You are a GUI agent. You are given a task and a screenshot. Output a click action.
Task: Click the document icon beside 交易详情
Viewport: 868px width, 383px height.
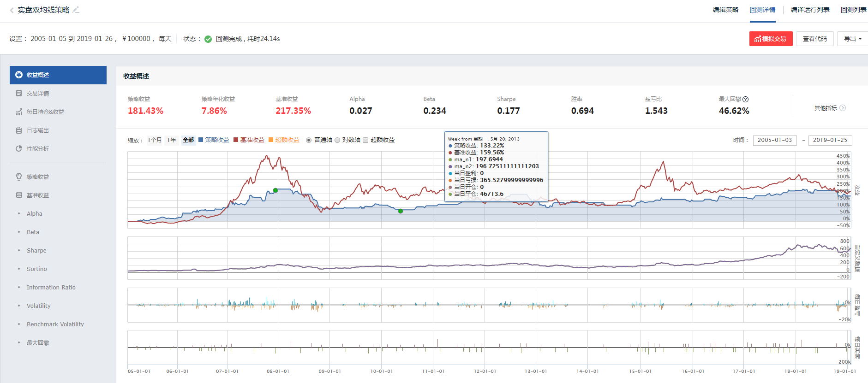point(19,93)
